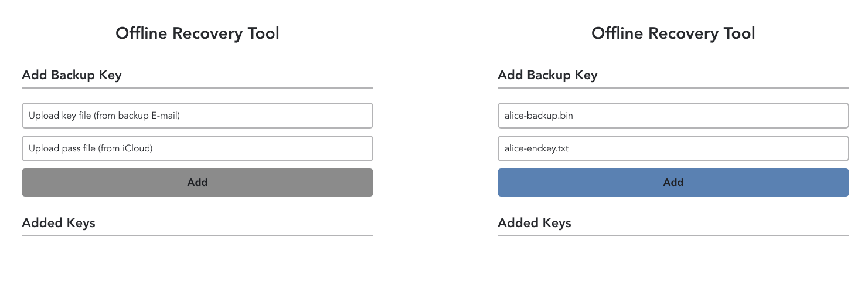Click "Added Keys" heading below the blue Add button

click(x=535, y=223)
